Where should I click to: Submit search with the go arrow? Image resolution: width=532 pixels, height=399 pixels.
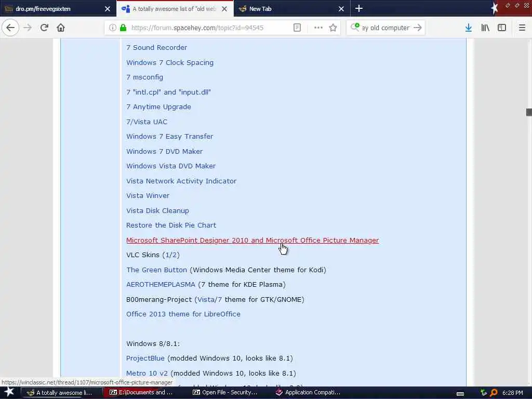click(418, 28)
